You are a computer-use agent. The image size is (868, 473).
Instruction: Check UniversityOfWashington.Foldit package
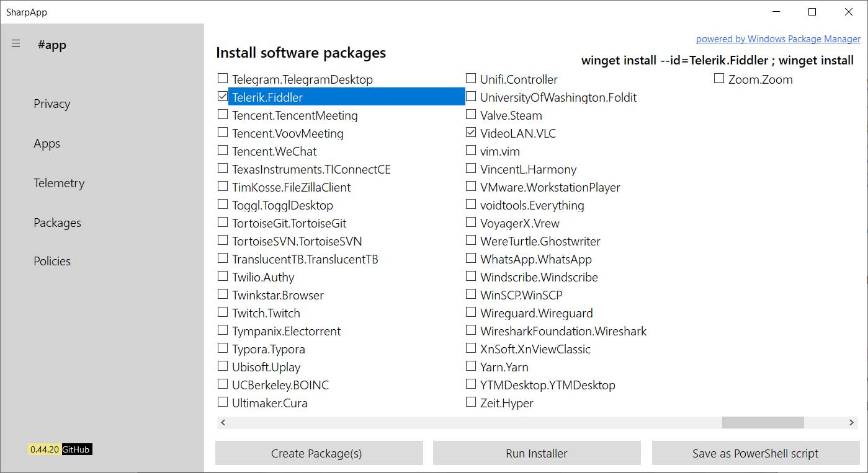[x=470, y=97]
